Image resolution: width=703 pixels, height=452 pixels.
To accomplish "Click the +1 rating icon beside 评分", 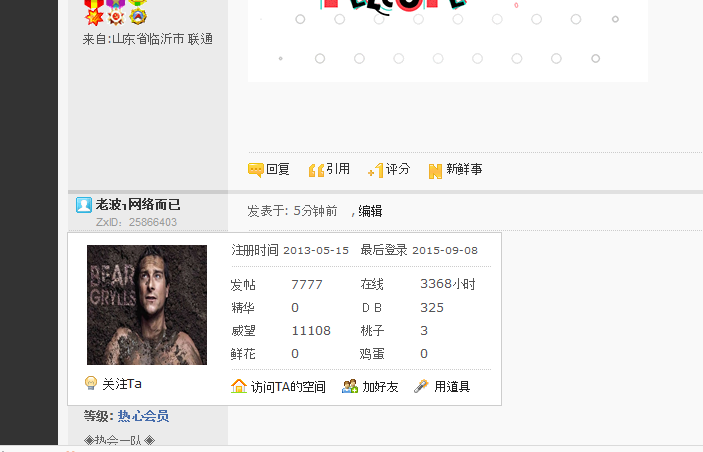I will point(376,170).
